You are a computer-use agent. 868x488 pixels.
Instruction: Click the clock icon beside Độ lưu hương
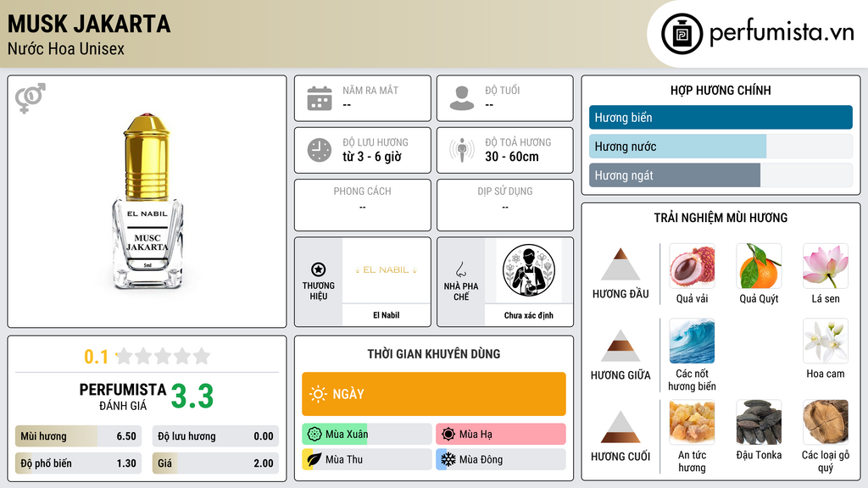pos(320,150)
